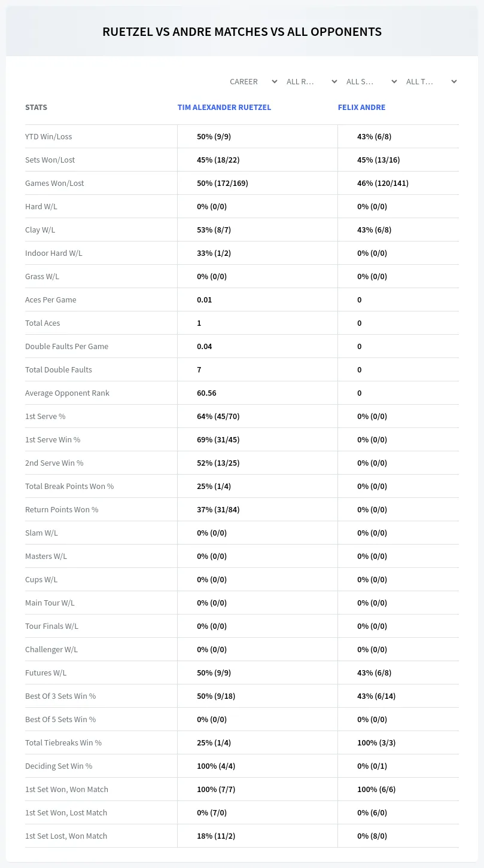Select the 1st Set Lost, Won Match label
The image size is (484, 868).
66,836
